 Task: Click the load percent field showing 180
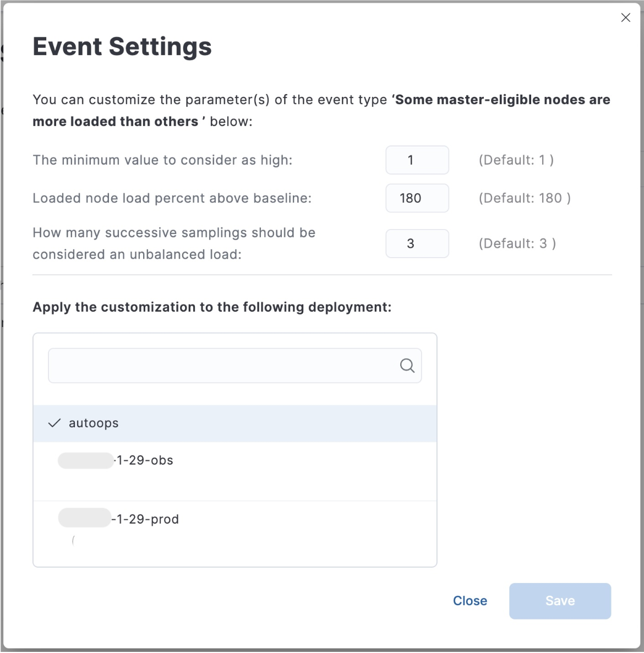[x=417, y=198]
